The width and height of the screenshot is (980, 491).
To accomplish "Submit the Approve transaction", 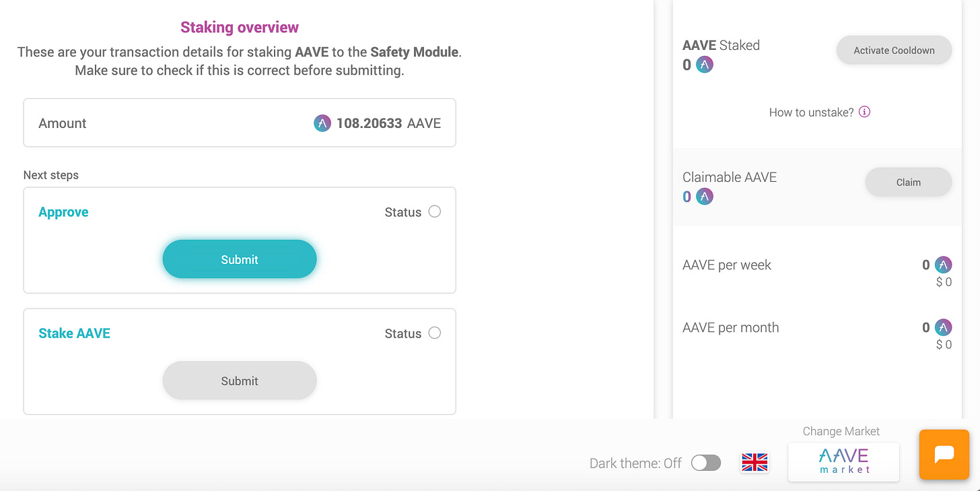I will pos(240,259).
